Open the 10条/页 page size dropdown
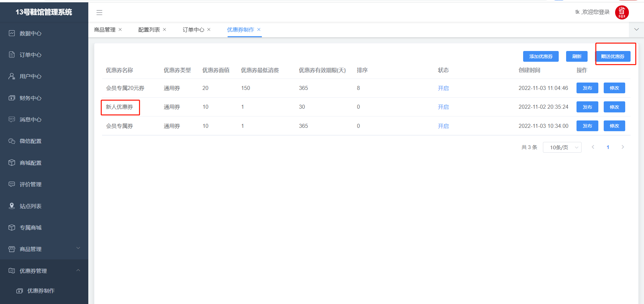The width and height of the screenshot is (644, 304). (x=562, y=147)
